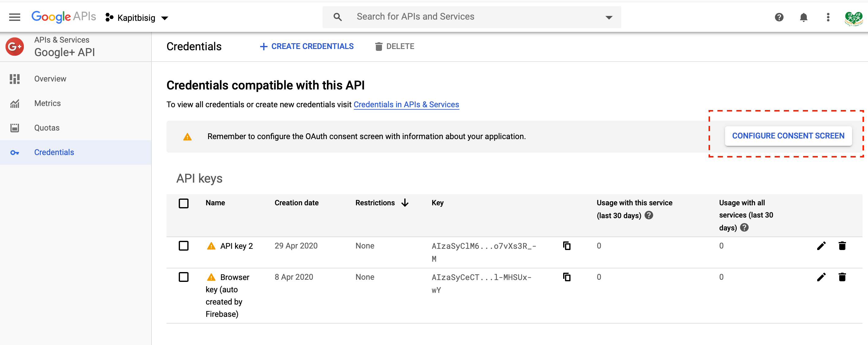Click Configure Consent Screen button
The height and width of the screenshot is (345, 868).
click(x=788, y=136)
